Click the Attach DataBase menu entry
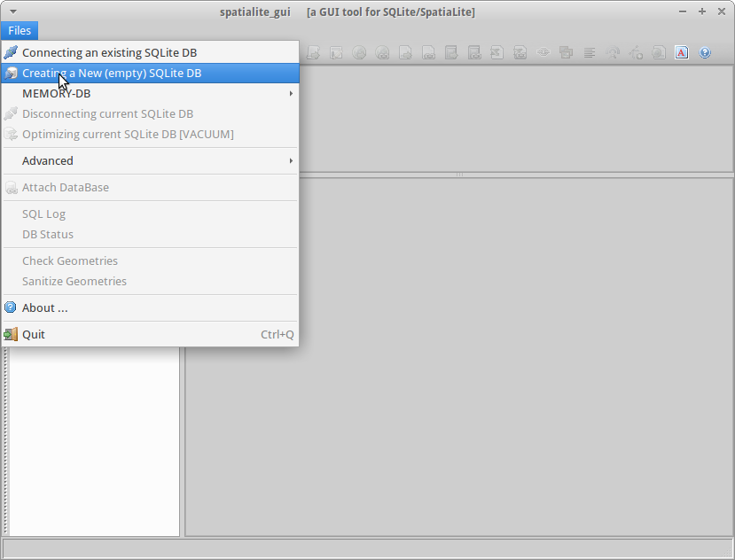The image size is (735, 560). pos(150,188)
